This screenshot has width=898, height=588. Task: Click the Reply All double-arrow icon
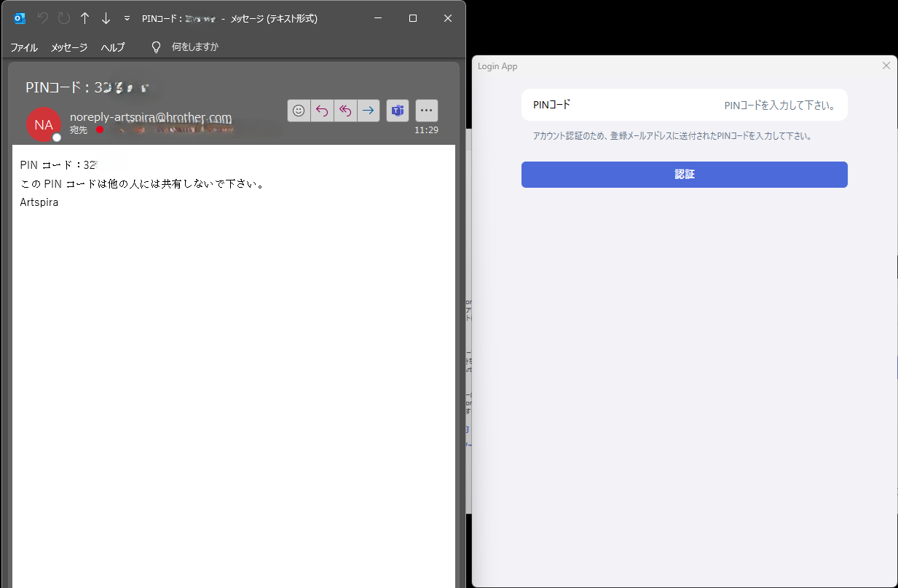pyautogui.click(x=345, y=111)
